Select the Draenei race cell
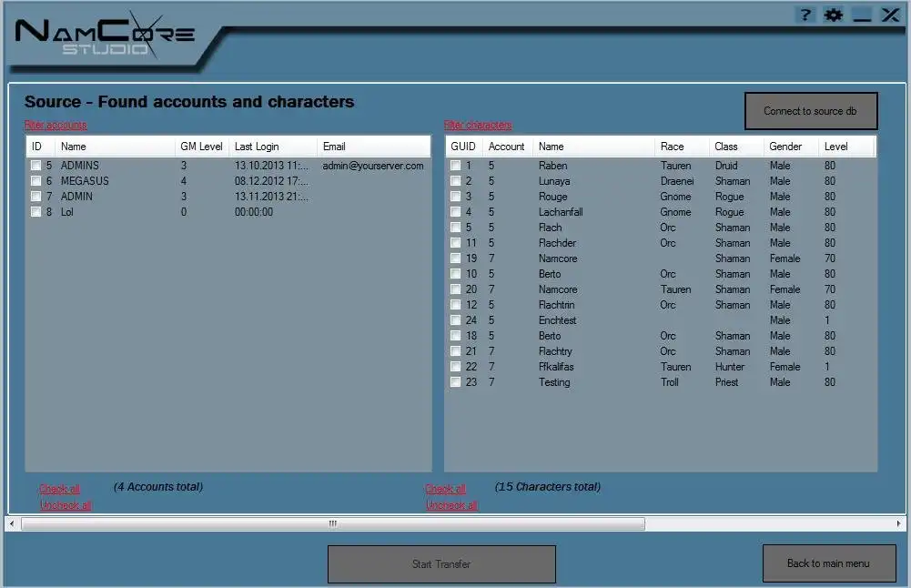The height and width of the screenshot is (588, 911). tap(677, 181)
